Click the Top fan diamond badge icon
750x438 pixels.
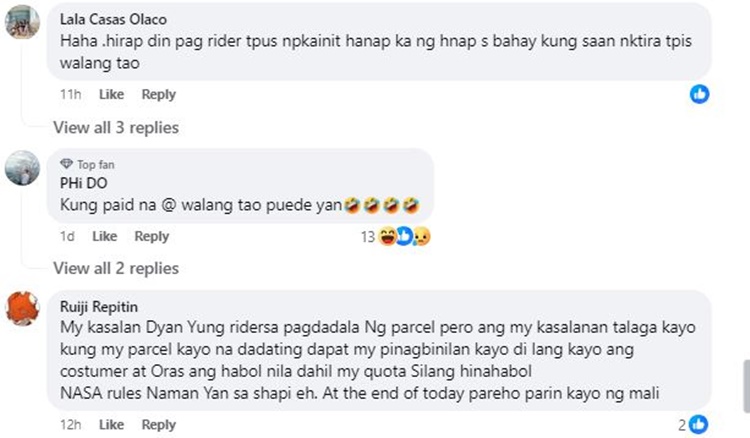click(66, 164)
